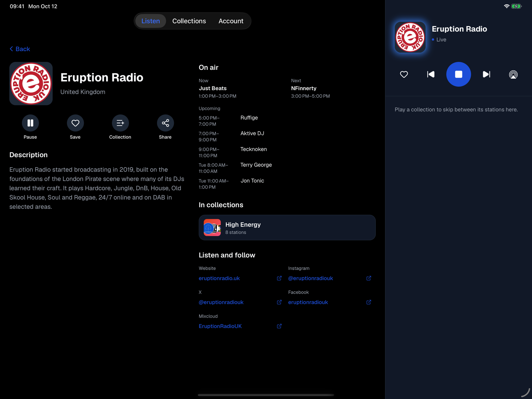This screenshot has height=399, width=532.
Task: Tap Eruption Radio title in player panel
Action: tap(459, 29)
